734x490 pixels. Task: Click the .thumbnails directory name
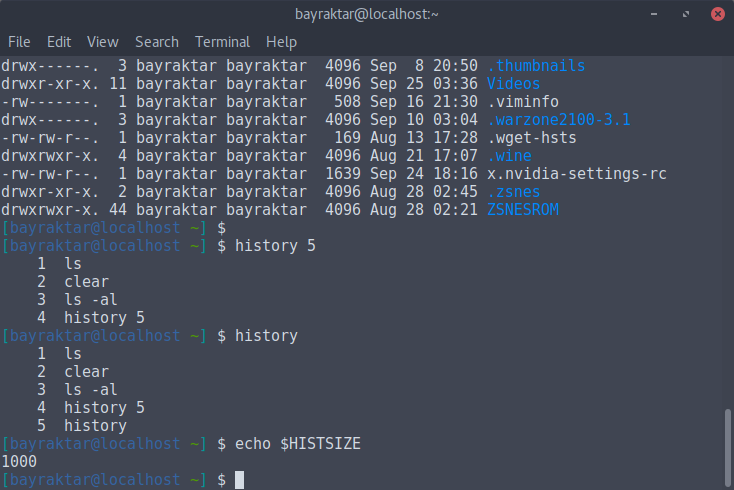click(x=536, y=66)
